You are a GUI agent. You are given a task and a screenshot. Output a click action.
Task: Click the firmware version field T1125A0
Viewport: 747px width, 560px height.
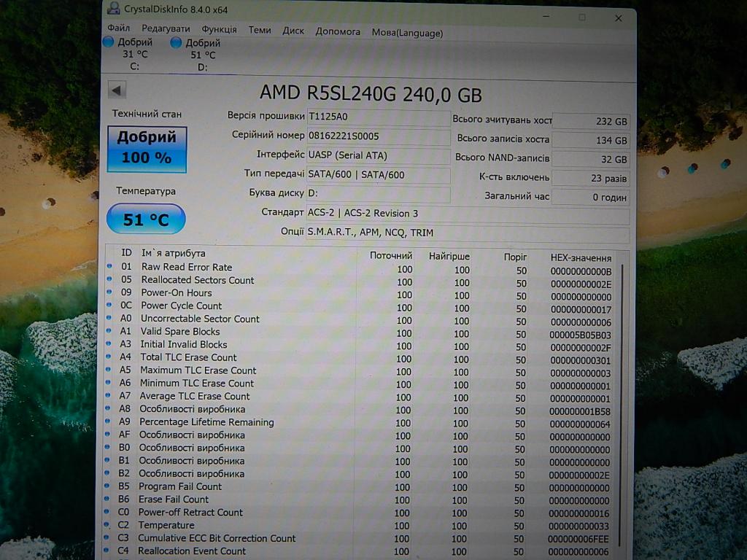[378, 117]
